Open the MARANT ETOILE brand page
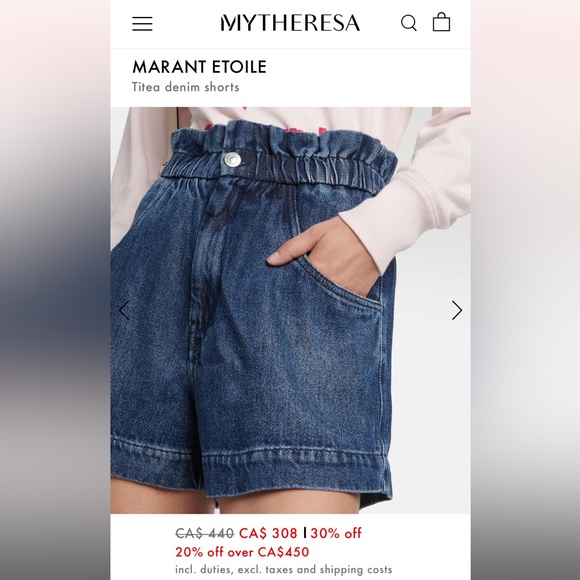Viewport: 580px width, 580px height. [x=199, y=67]
